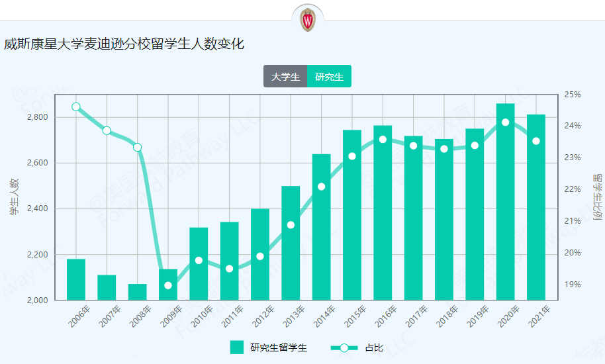Switch to the 大学生 tab
Image resolution: width=605 pixels, height=364 pixels.
(285, 76)
